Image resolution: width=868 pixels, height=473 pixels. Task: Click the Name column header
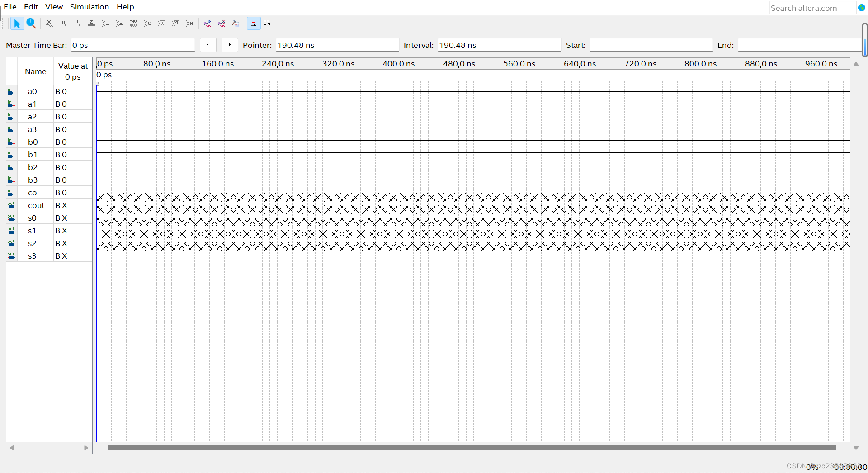coord(36,71)
